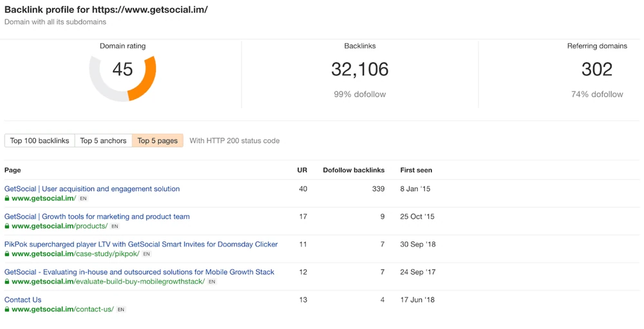Click the With HTTP 200 status code text
Image resolution: width=644 pixels, height=329 pixels.
(x=234, y=140)
